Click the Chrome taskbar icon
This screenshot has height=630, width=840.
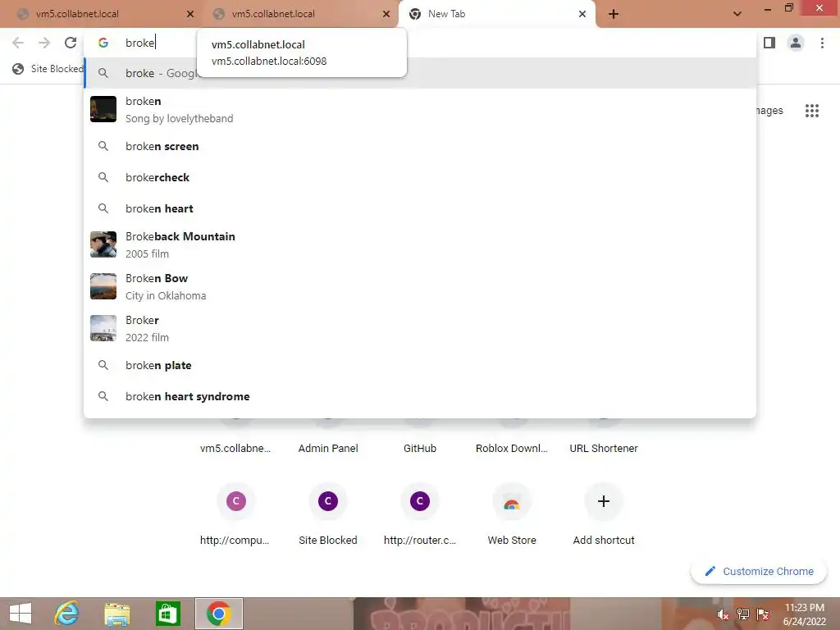click(x=218, y=614)
